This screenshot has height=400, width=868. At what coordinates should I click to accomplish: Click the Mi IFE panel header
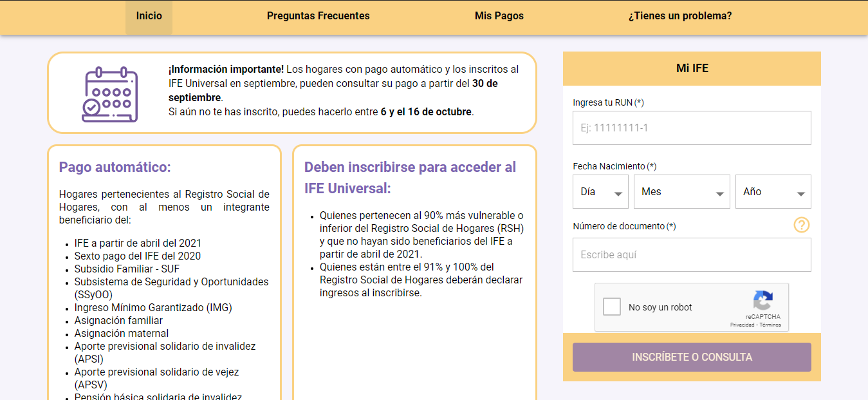tap(692, 68)
